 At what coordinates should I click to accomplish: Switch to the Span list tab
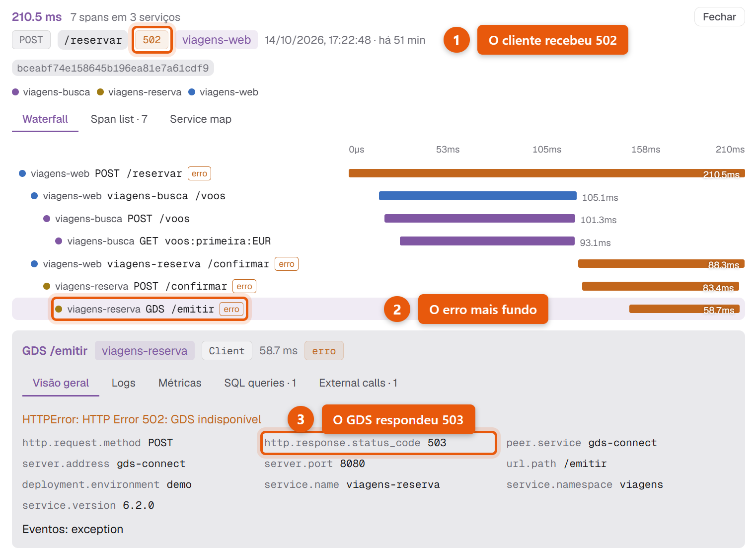[x=119, y=119]
